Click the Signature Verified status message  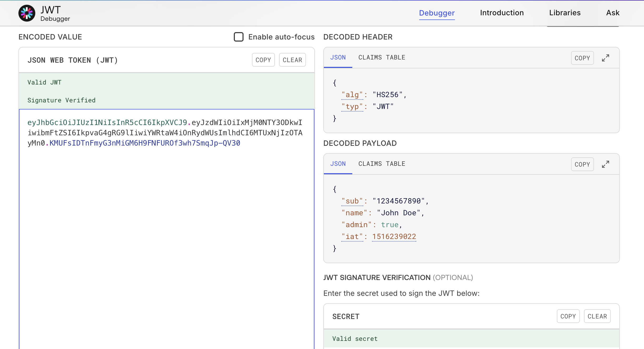61,100
